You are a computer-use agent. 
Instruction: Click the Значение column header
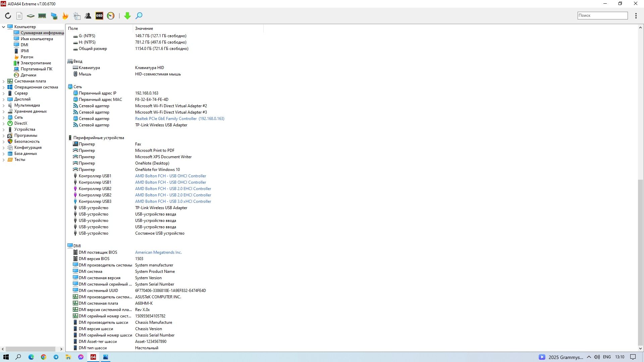(198, 28)
